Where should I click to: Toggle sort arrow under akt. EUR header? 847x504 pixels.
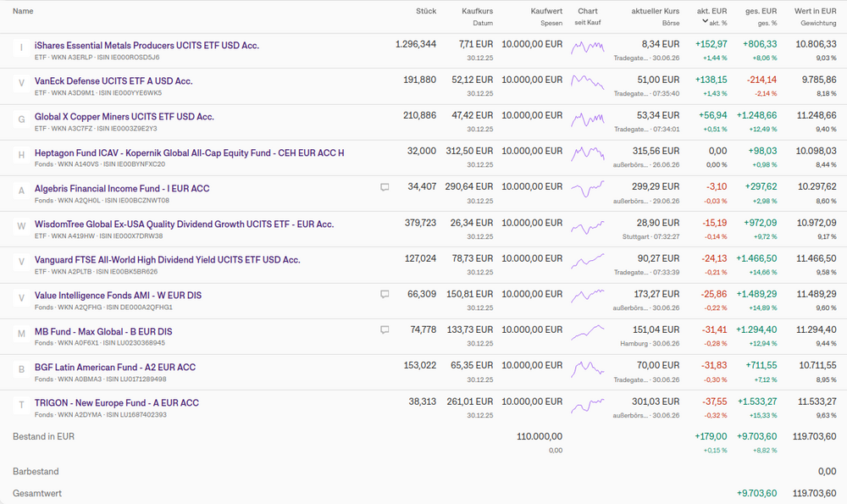705,22
